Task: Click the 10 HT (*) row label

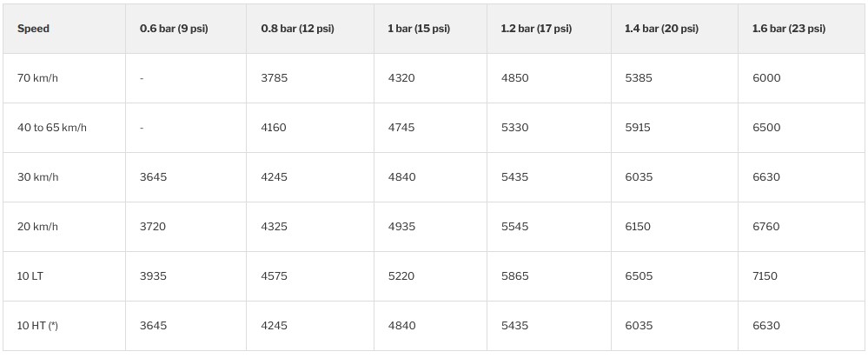Action: [x=37, y=326]
